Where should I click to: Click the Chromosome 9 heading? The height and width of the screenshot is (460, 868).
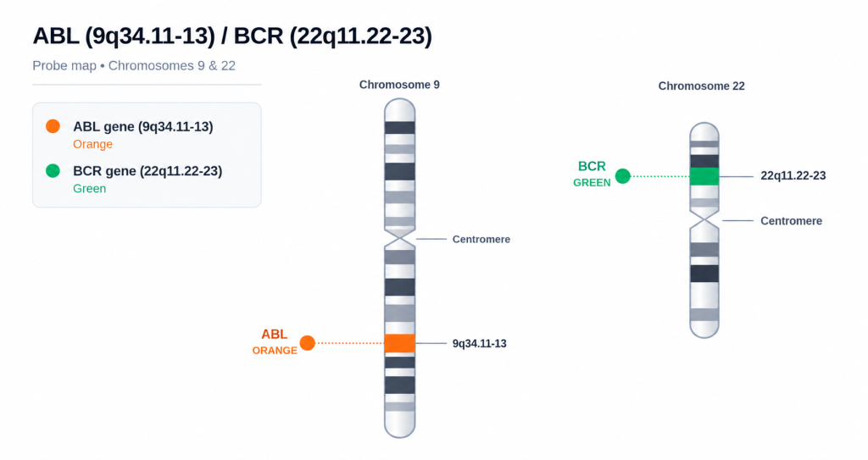tap(399, 85)
